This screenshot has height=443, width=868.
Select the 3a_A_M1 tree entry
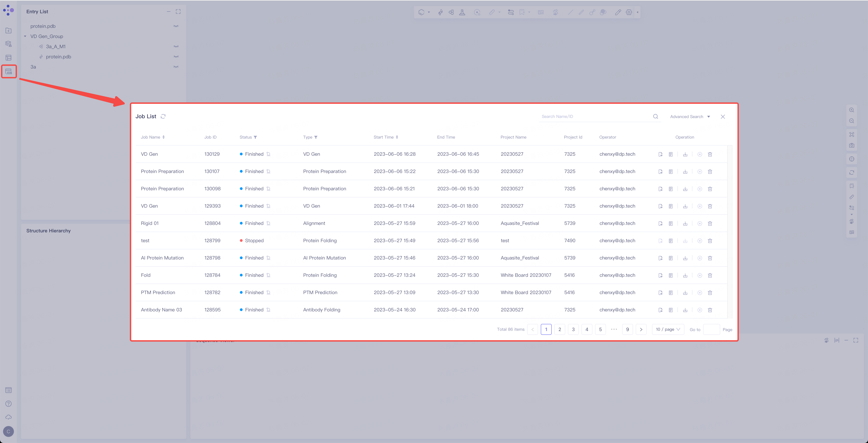click(x=56, y=46)
